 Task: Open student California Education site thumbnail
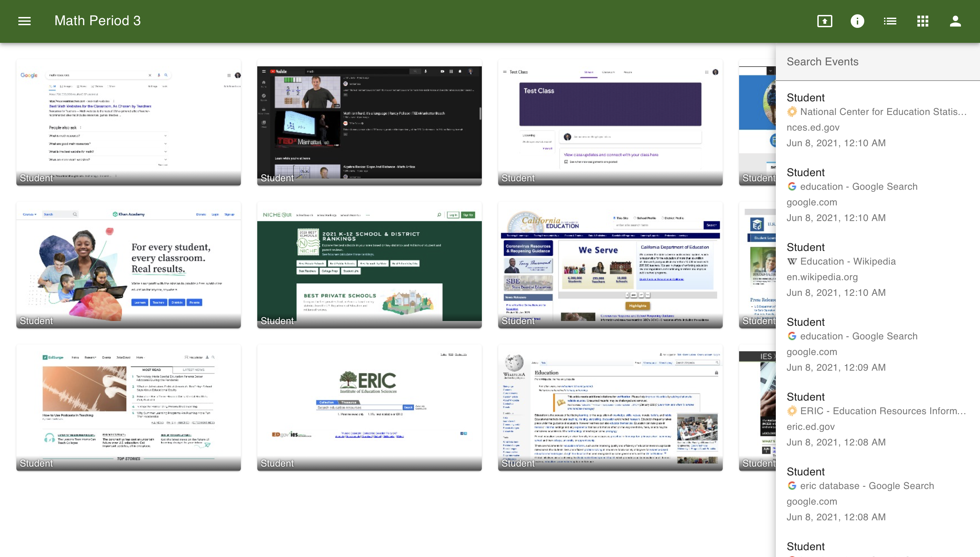[610, 265]
